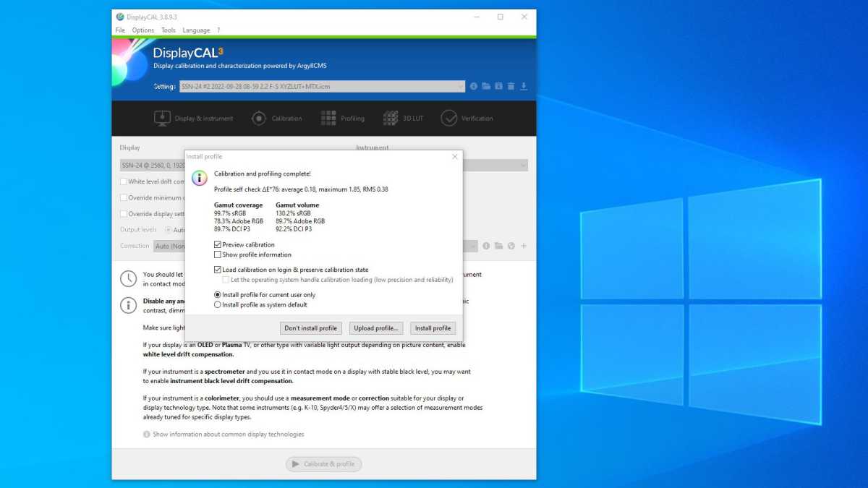Image resolution: width=868 pixels, height=488 pixels.
Task: Switch to the Calibration tab
Action: coord(276,118)
